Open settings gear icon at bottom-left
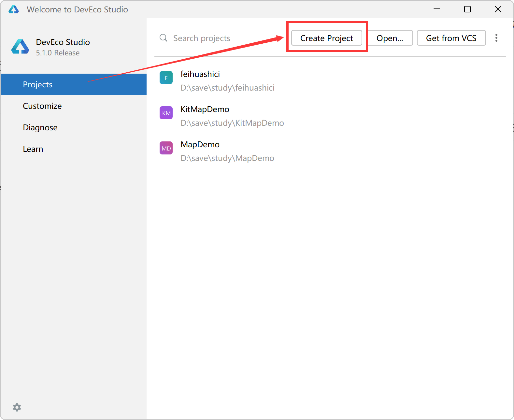This screenshot has height=420, width=514. click(17, 407)
